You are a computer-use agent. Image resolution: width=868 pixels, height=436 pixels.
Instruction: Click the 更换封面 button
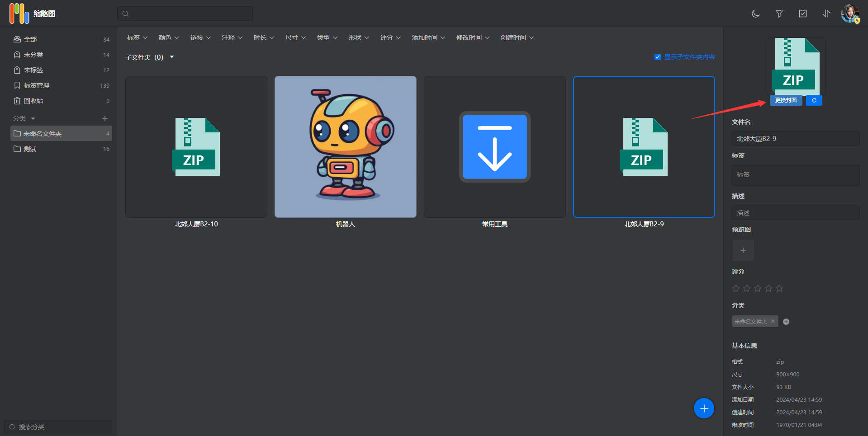click(786, 100)
